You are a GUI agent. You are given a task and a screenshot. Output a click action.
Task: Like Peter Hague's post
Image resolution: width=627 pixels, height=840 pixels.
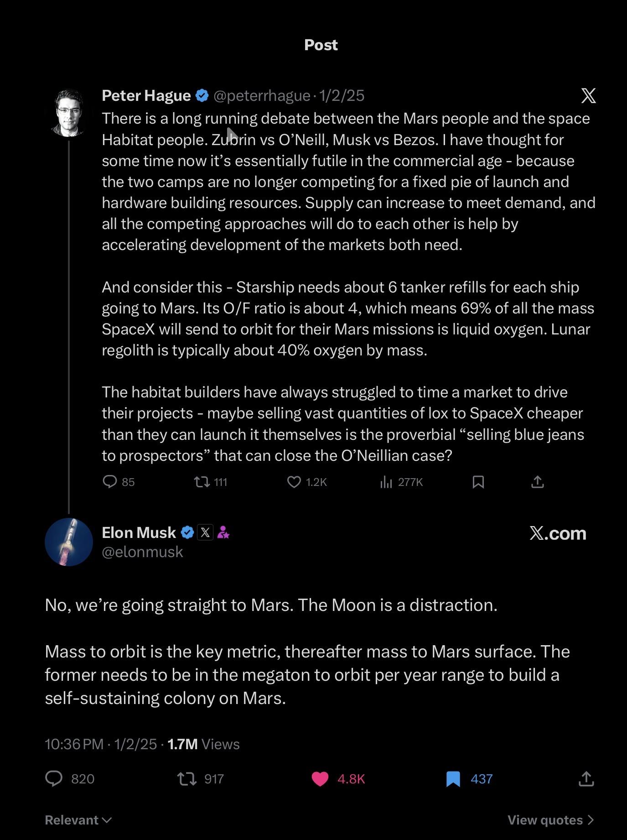pos(294,482)
